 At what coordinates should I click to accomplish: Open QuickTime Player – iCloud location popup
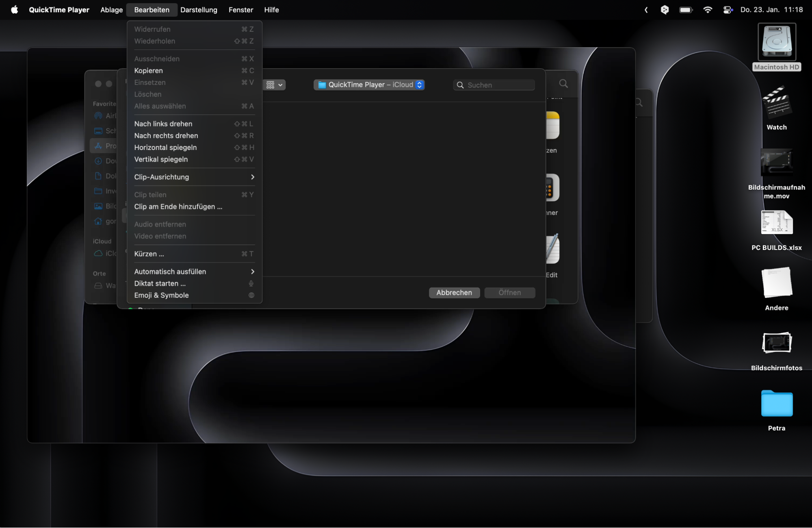[x=369, y=85]
